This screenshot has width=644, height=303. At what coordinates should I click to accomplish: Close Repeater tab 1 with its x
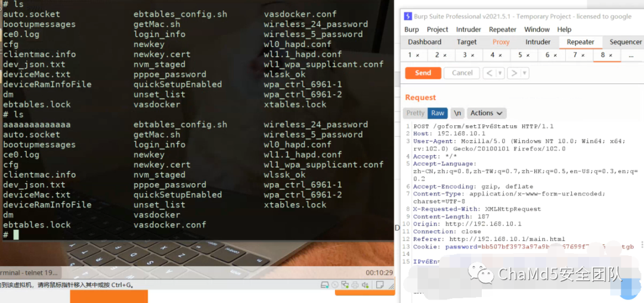click(x=417, y=55)
